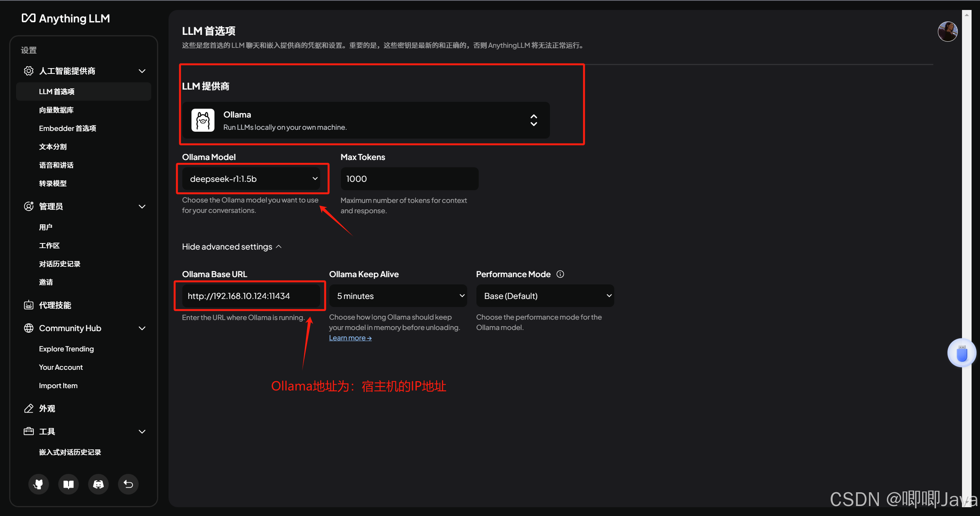This screenshot has width=980, height=516.
Task: Click the Learn more link
Action: click(350, 338)
